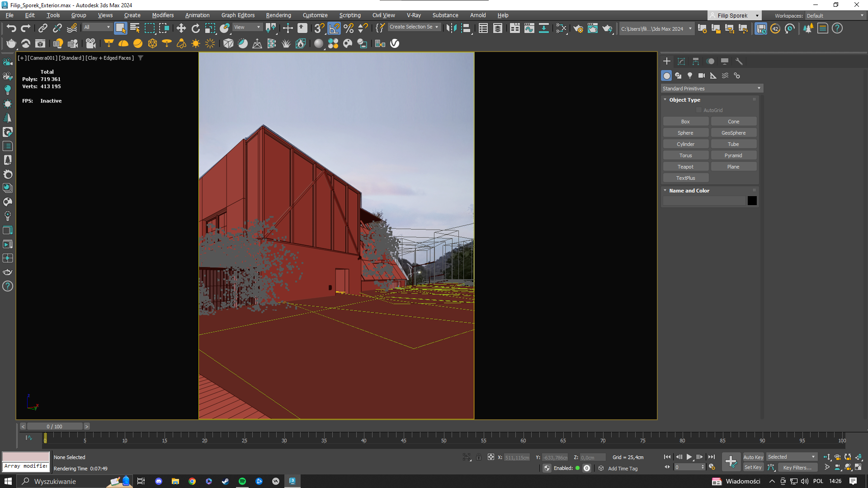Open the Rendering menu
Image resolution: width=868 pixels, height=488 pixels.
coord(278,15)
